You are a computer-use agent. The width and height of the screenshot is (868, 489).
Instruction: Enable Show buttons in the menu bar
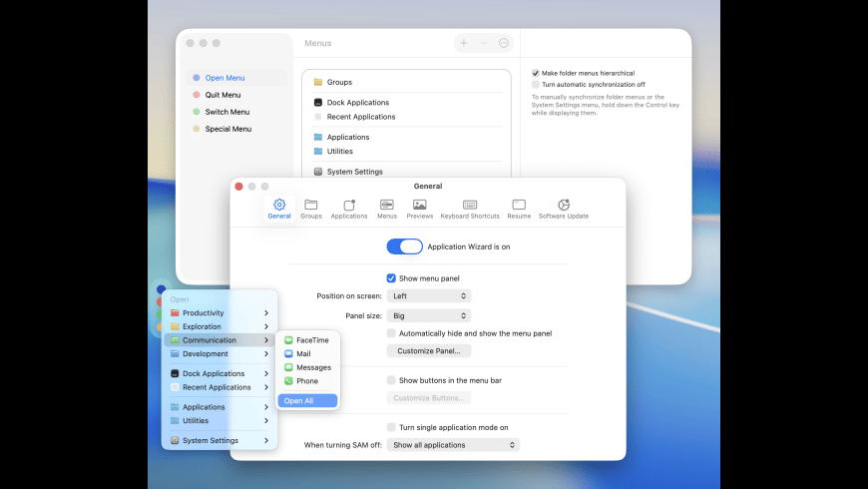[391, 380]
